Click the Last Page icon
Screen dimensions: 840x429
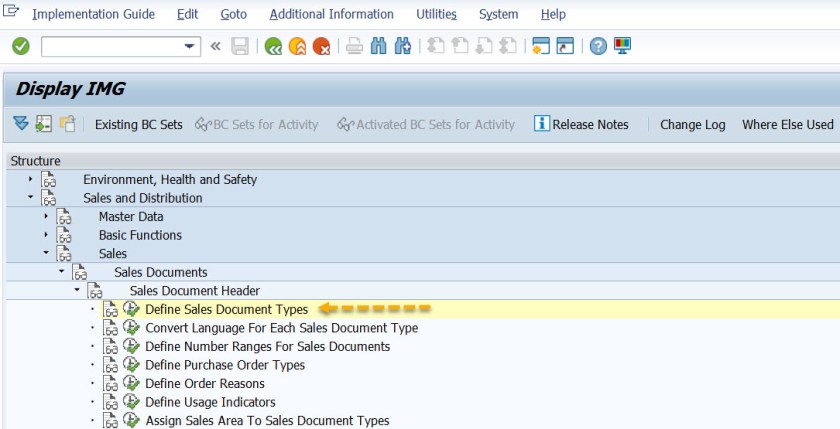tap(507, 47)
